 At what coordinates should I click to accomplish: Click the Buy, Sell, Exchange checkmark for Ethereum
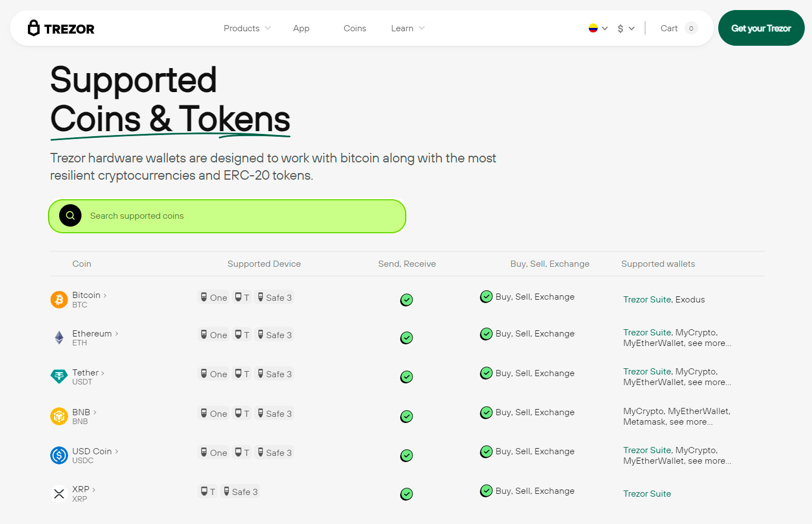click(x=486, y=334)
